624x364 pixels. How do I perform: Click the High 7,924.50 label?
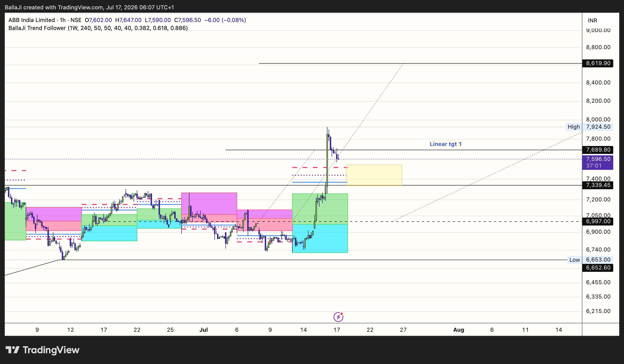[589, 127]
